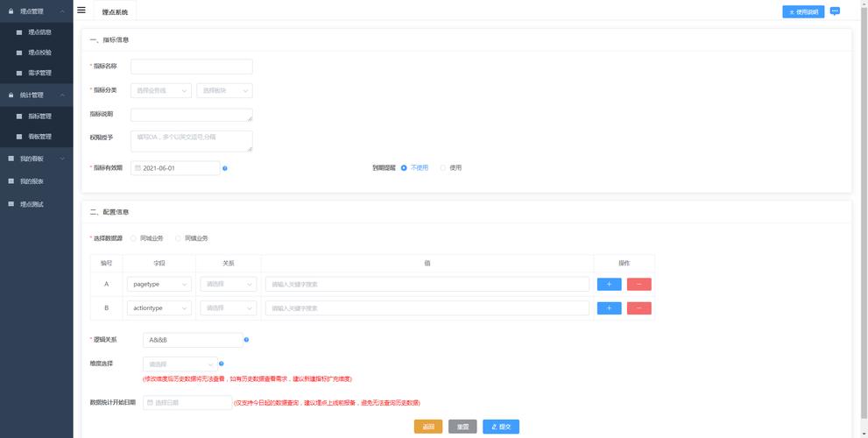Select the 使用 expiry reminder radio
868x438 pixels.
(443, 168)
